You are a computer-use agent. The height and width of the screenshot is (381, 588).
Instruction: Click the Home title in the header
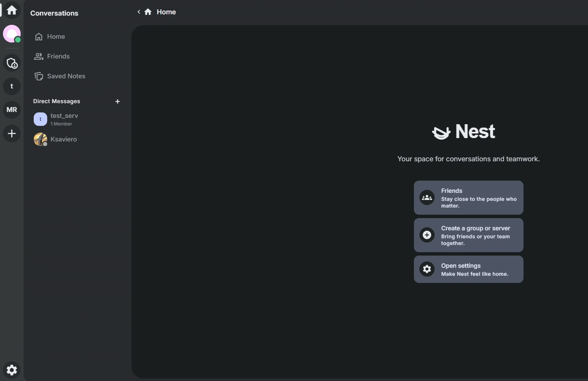pos(166,12)
